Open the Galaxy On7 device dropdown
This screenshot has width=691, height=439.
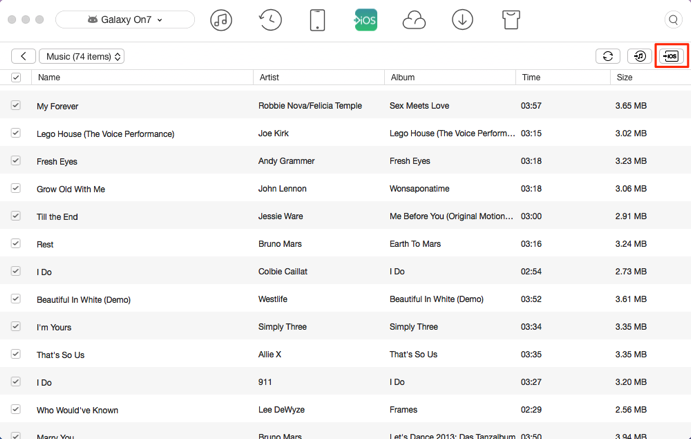(x=125, y=20)
